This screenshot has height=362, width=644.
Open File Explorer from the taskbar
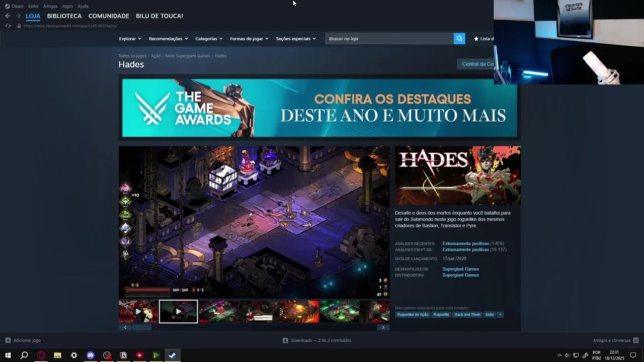pyautogui.click(x=57, y=355)
